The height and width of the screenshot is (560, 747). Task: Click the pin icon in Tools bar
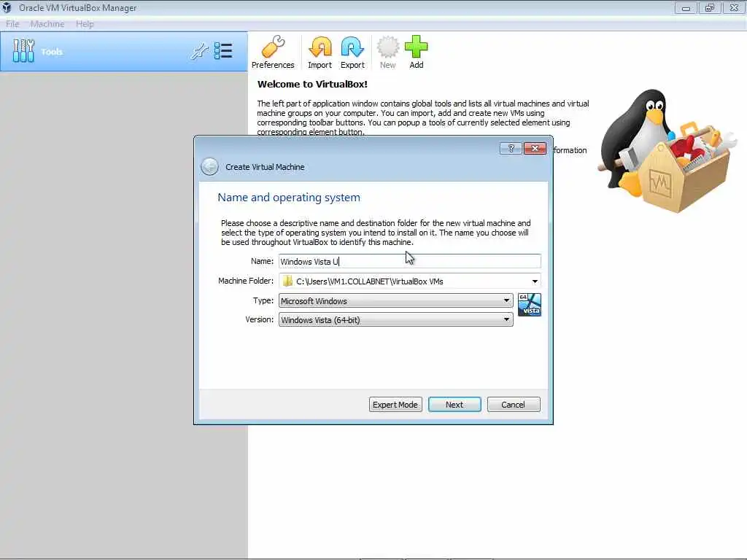199,51
